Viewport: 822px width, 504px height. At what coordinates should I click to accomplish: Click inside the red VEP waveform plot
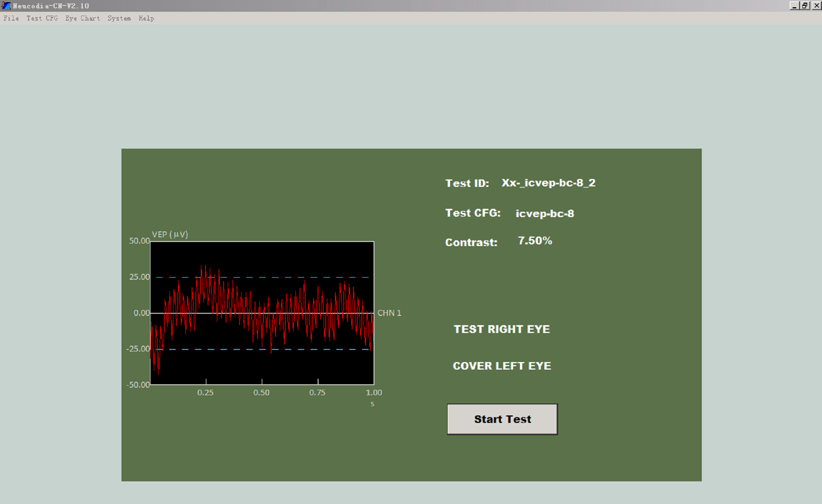[x=262, y=313]
